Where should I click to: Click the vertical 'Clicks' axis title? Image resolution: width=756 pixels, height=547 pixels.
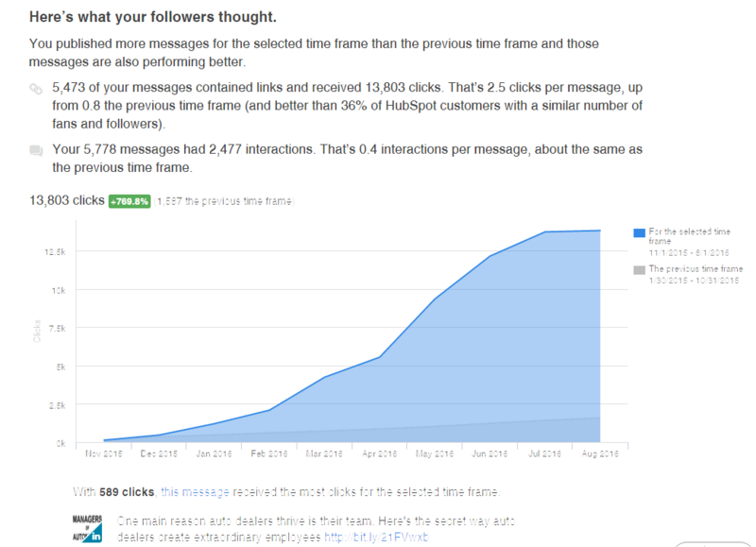click(x=37, y=331)
